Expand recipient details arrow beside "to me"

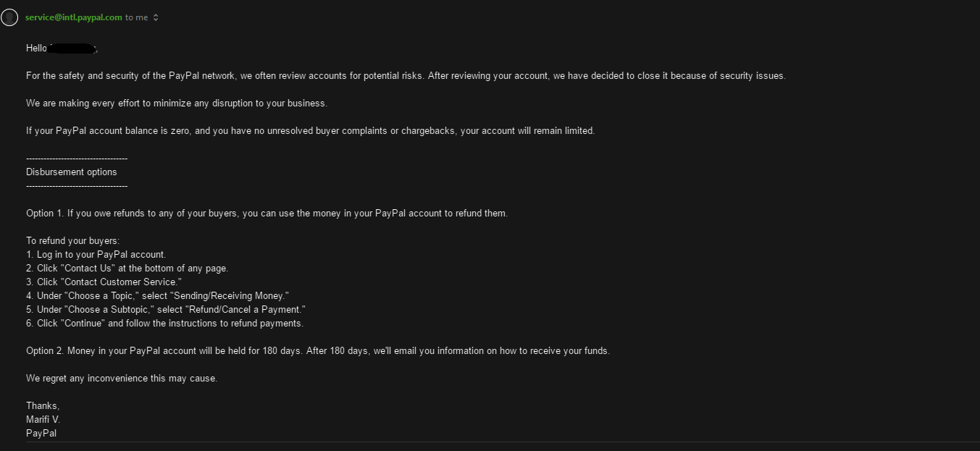coord(156,17)
